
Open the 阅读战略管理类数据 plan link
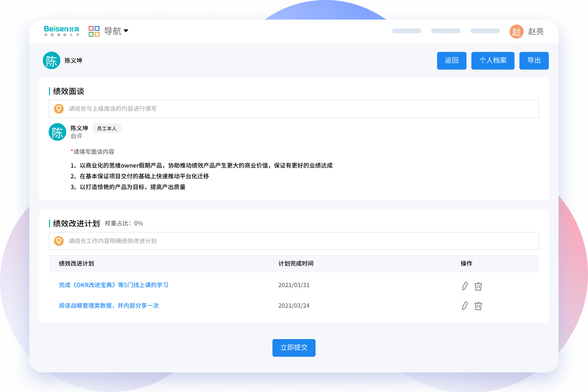coord(108,305)
